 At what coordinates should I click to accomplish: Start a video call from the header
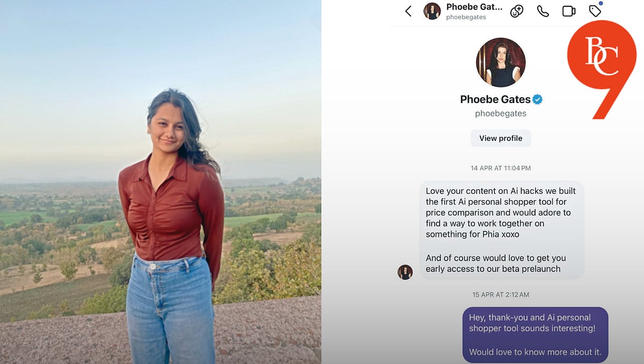(x=569, y=10)
